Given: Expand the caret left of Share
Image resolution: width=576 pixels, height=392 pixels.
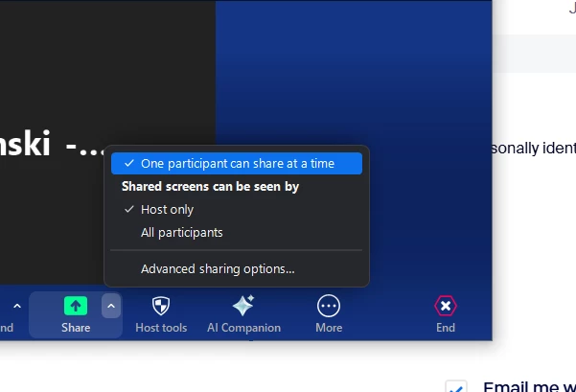Looking at the screenshot, I should [17, 306].
